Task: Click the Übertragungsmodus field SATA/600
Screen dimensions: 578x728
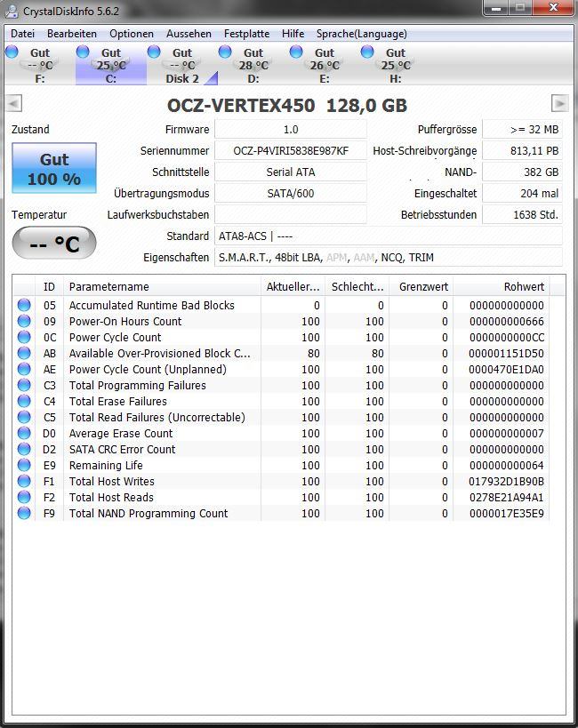Action: [x=291, y=194]
